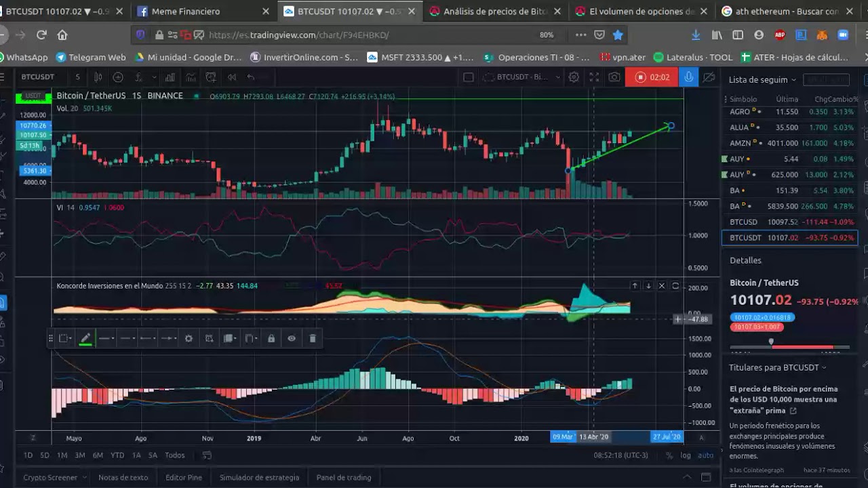Maximize the Koncorde indicator pane

(x=675, y=286)
